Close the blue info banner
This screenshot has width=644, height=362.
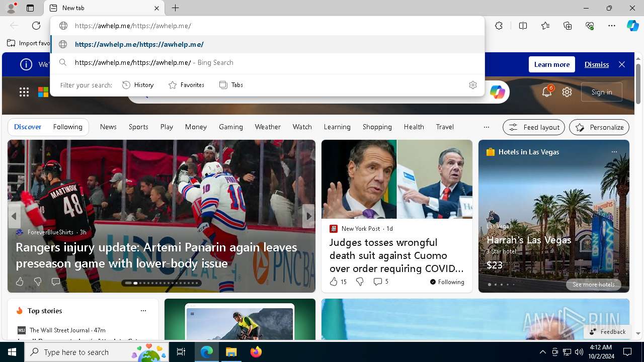(x=622, y=64)
